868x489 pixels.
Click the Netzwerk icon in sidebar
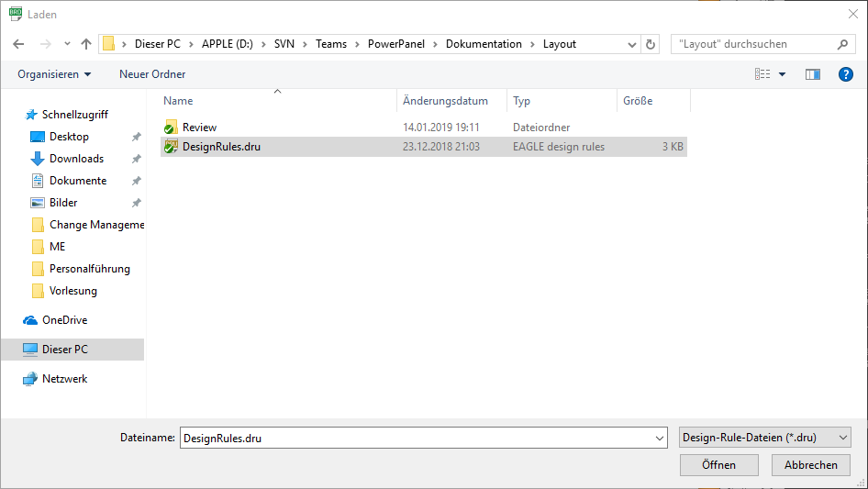coord(31,379)
